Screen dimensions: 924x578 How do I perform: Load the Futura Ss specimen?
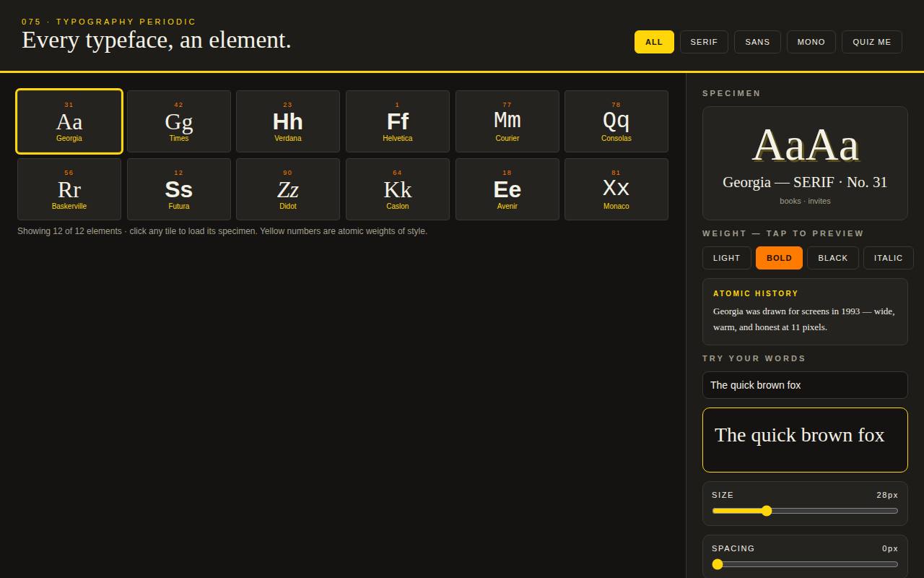pos(179,189)
